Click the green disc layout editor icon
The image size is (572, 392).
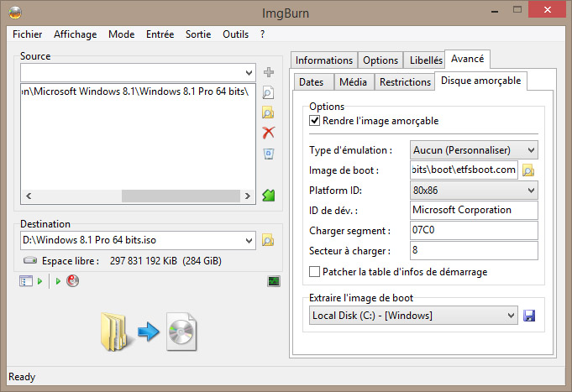click(x=269, y=196)
